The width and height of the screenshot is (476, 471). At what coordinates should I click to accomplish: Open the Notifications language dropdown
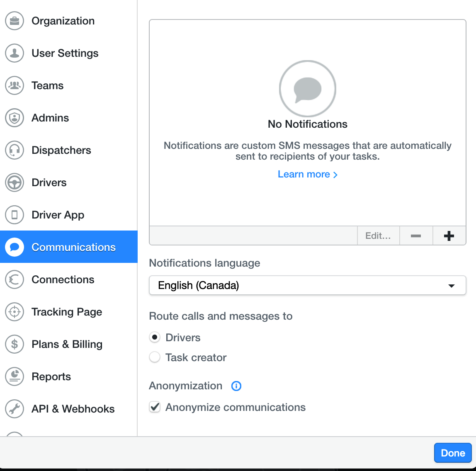pyautogui.click(x=307, y=285)
